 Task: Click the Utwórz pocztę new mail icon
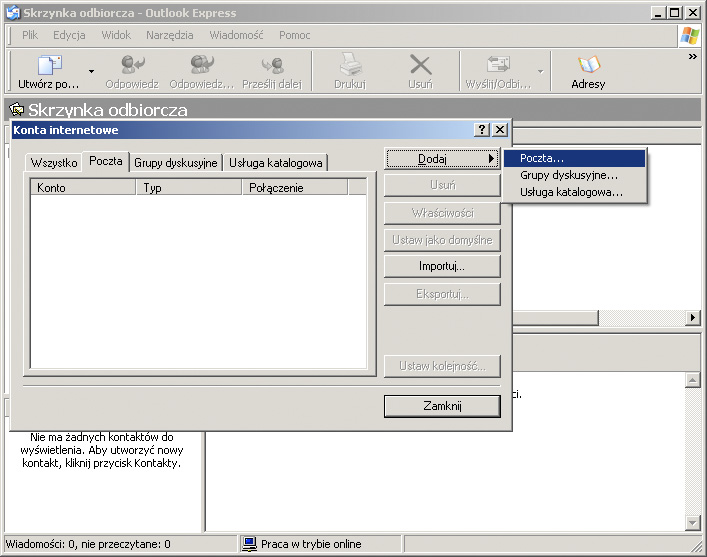pos(50,65)
